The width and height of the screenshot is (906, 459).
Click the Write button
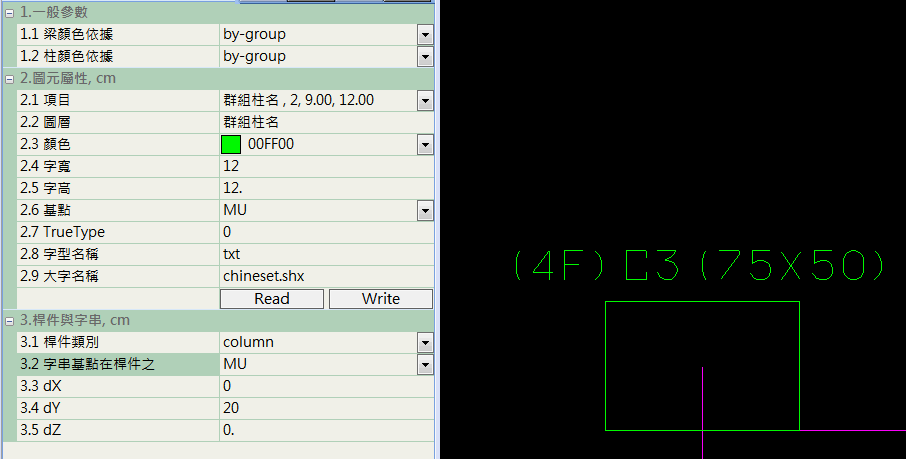point(381,299)
